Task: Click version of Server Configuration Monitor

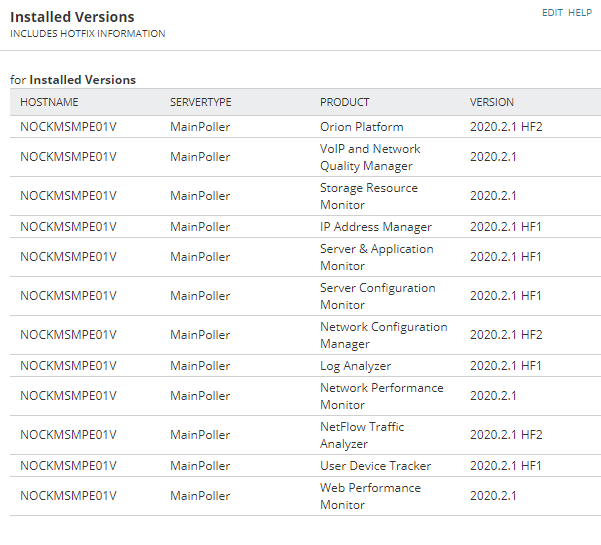Action: [x=506, y=296]
